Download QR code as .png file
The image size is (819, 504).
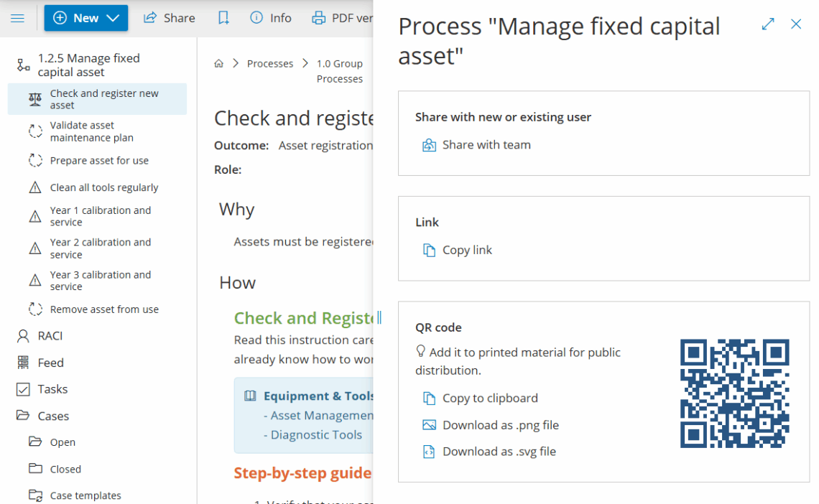pos(500,425)
